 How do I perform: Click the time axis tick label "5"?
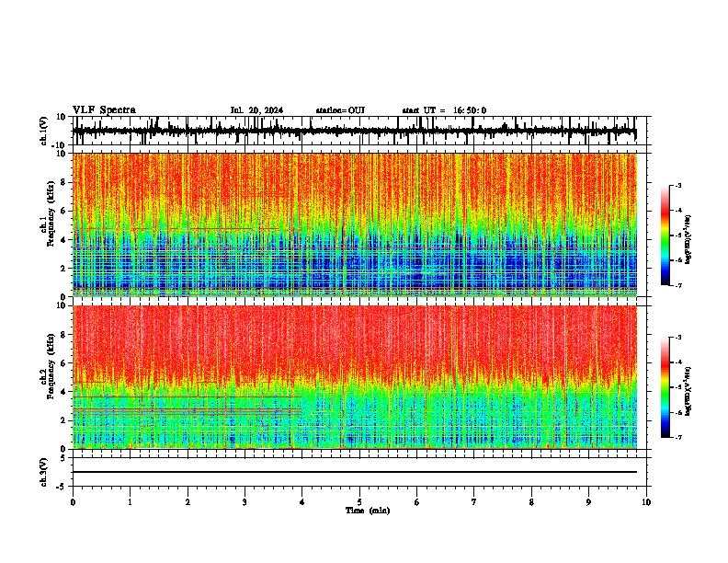point(359,502)
